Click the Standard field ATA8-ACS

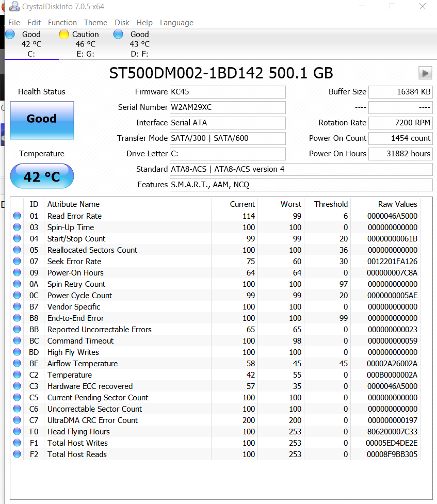point(301,169)
